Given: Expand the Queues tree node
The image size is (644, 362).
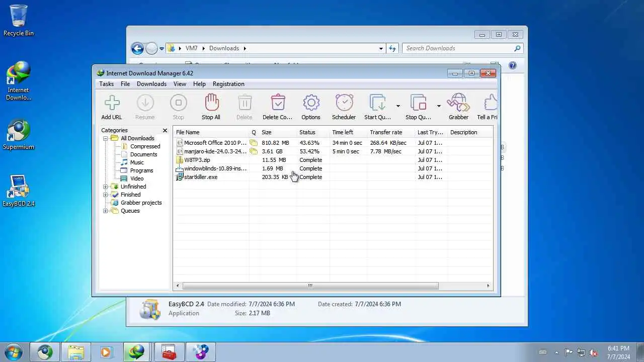Looking at the screenshot, I should click(x=106, y=211).
